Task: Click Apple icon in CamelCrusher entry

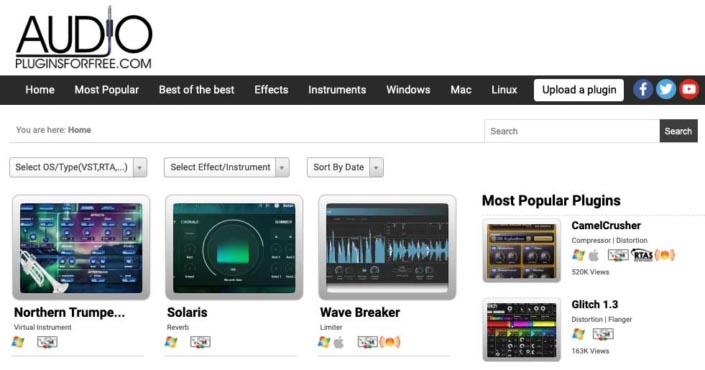Action: pos(594,256)
